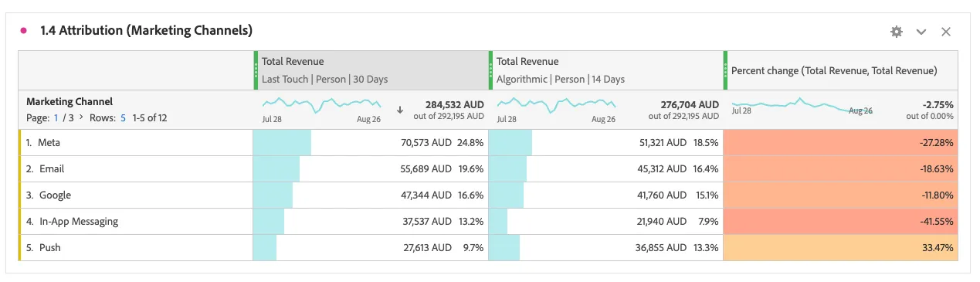
Task: Select Last Touch Total Revenue column header
Action: coord(371,70)
